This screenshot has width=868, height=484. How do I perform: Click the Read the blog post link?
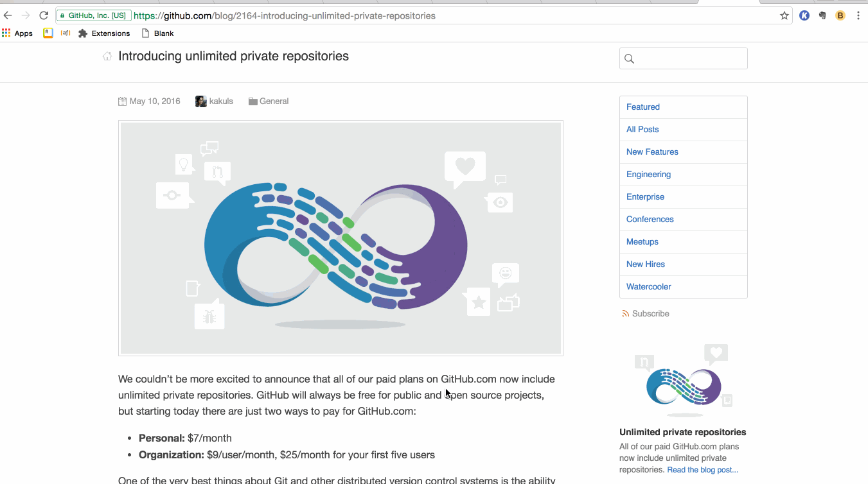point(703,470)
